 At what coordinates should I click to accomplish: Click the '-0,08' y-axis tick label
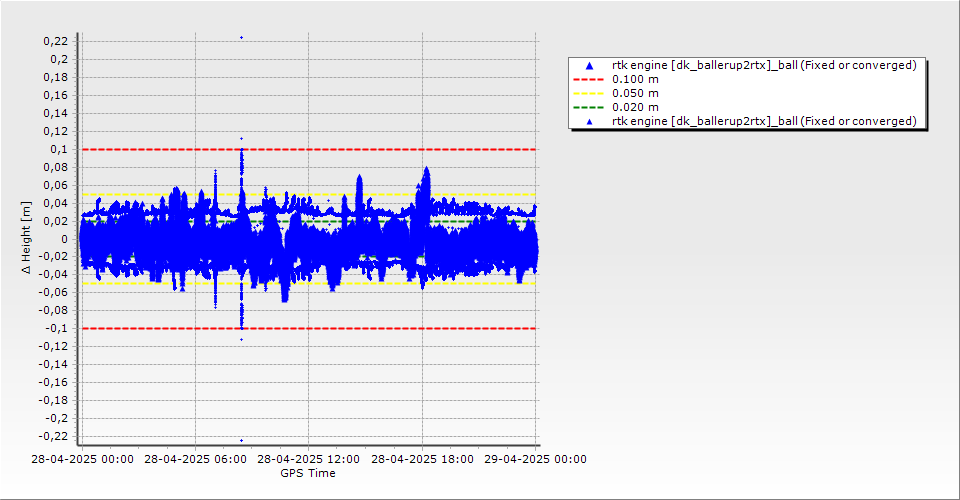(x=53, y=310)
